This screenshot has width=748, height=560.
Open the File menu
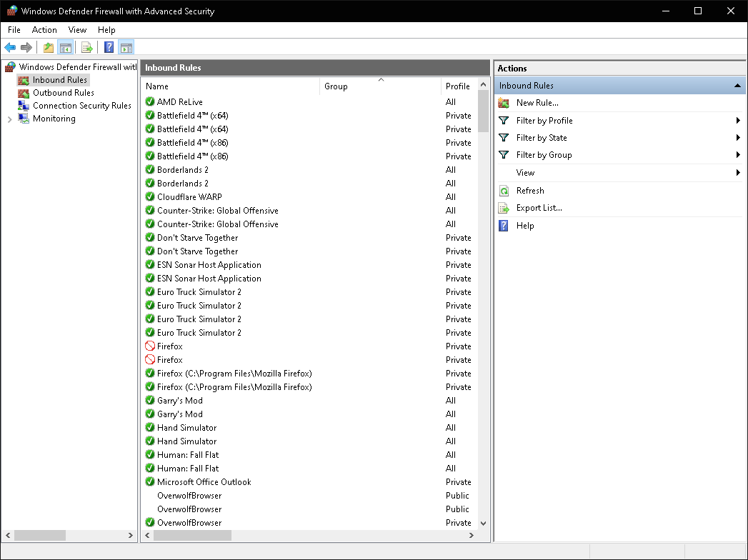pos(14,29)
